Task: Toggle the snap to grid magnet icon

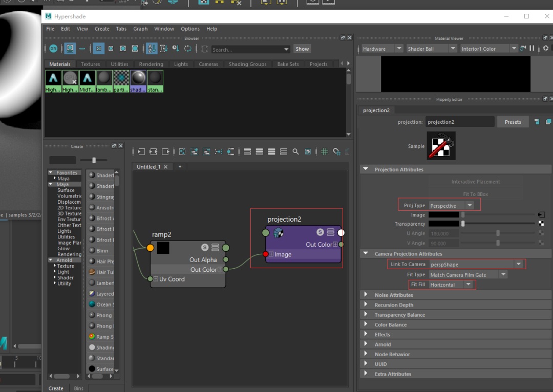Action: 336,151
